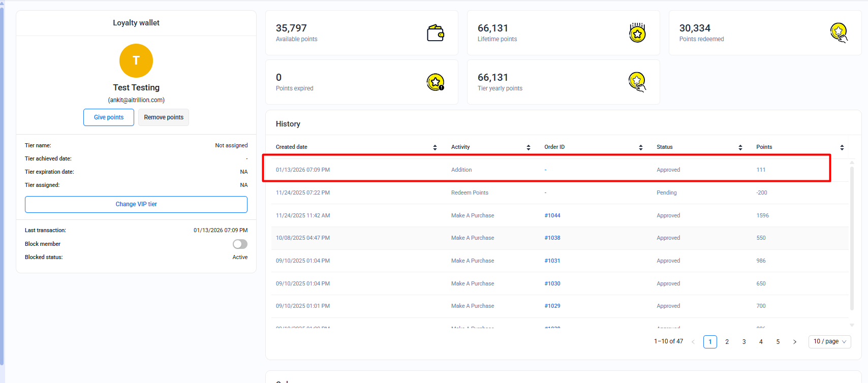Viewport: 868px width, 383px height.
Task: Sort history by Activity column
Action: [528, 147]
